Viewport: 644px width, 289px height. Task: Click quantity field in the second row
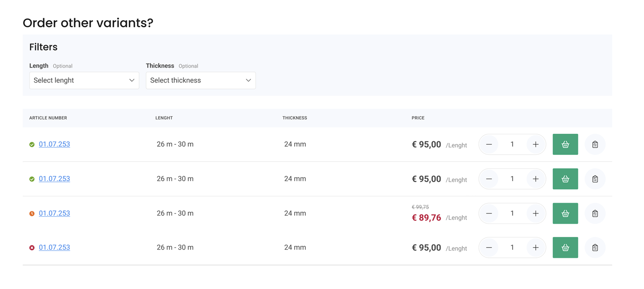pos(512,179)
